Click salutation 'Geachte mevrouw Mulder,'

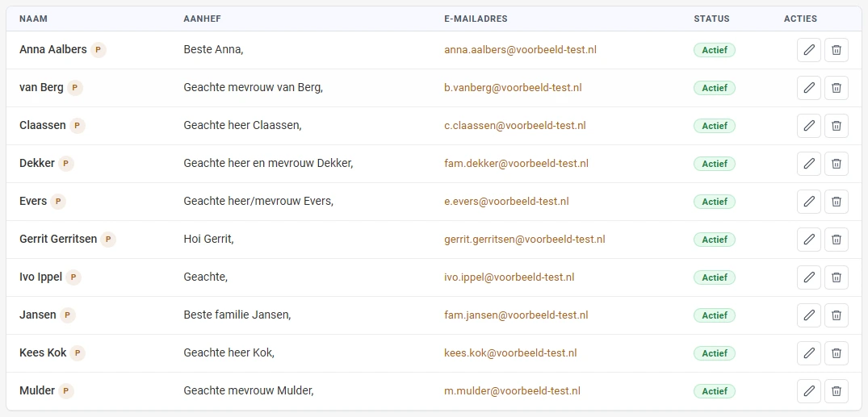click(x=249, y=391)
